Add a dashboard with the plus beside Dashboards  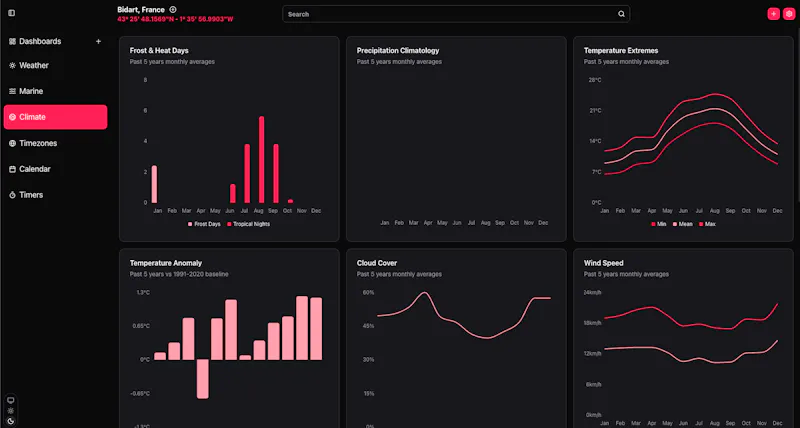(x=98, y=41)
